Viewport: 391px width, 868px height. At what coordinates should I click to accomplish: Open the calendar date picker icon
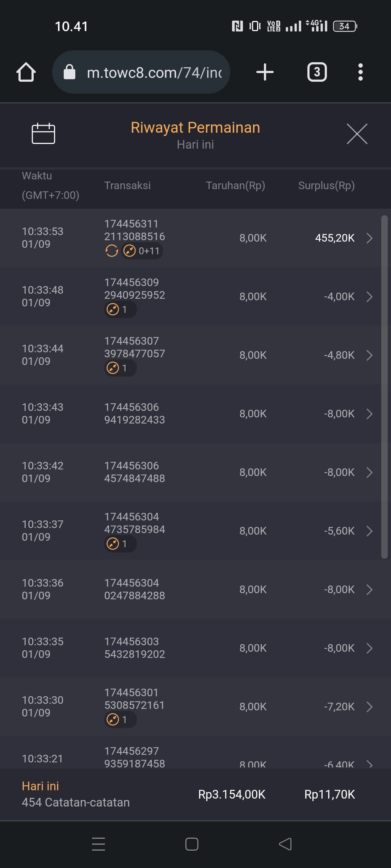pyautogui.click(x=43, y=134)
